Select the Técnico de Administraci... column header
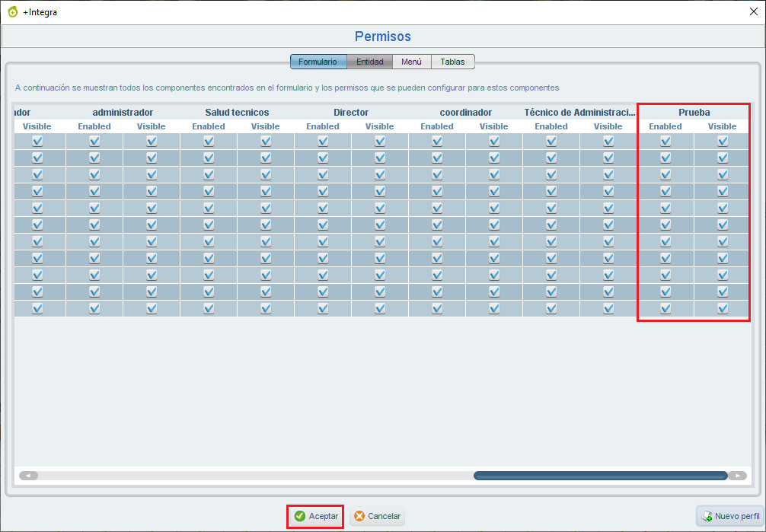This screenshot has height=532, width=766. coord(580,113)
